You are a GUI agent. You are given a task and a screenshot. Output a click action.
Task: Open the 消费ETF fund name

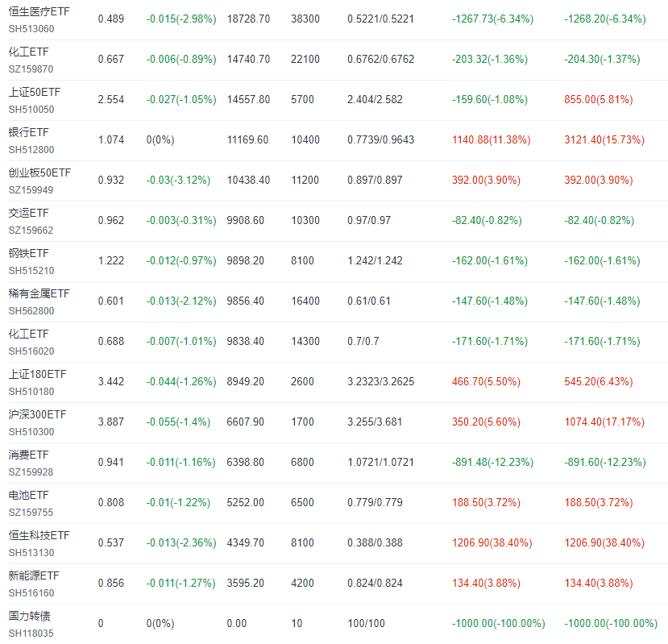28,455
